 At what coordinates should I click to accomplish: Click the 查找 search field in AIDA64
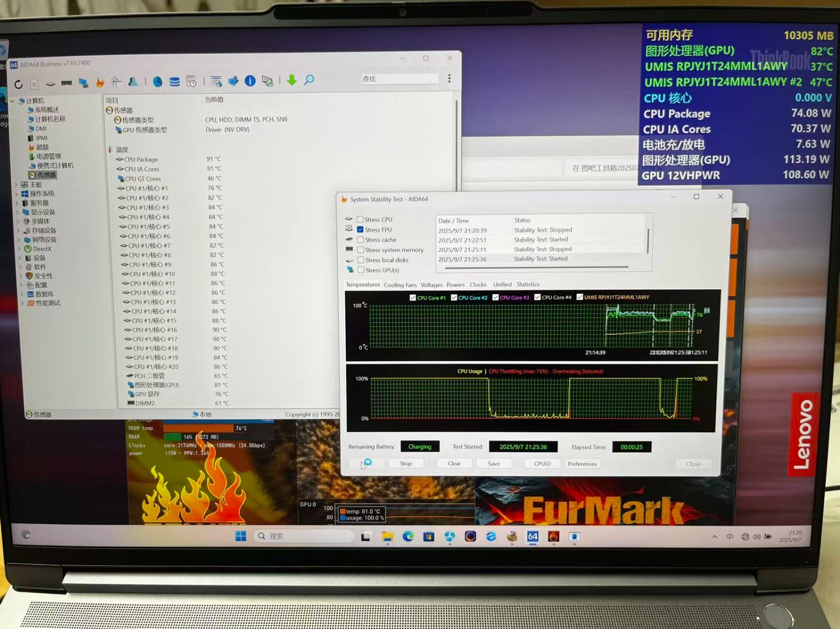400,79
